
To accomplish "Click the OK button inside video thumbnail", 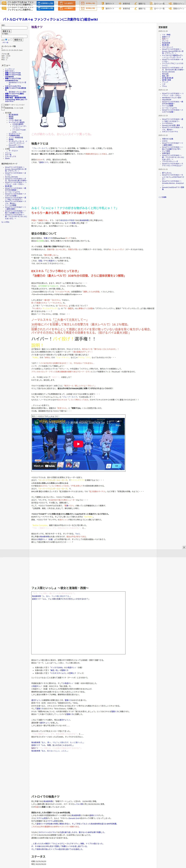I will pyautogui.click(x=116, y=466).
